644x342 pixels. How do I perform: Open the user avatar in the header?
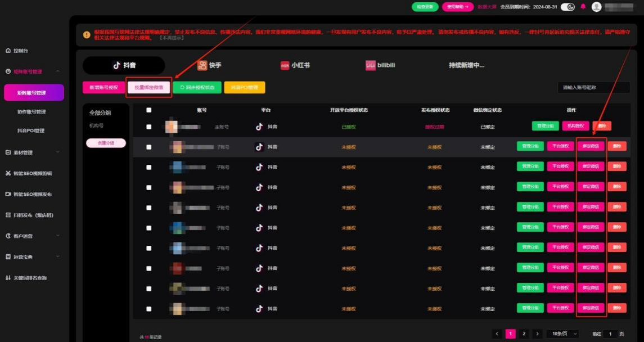(x=596, y=7)
